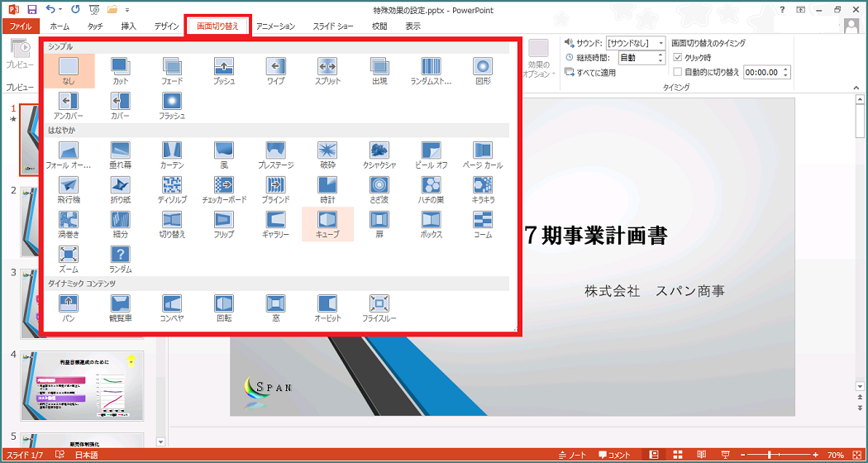
Task: Enable 自動的に切り替え checkbox
Action: [678, 72]
